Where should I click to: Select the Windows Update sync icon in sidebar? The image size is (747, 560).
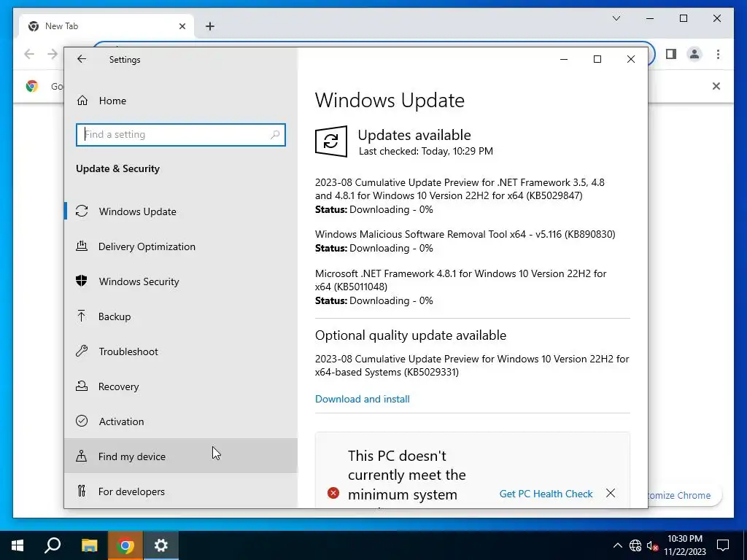[x=82, y=211]
